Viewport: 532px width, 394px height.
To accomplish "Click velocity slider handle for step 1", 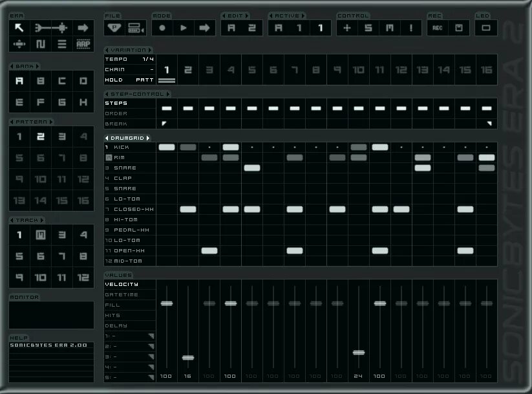I will click(167, 303).
